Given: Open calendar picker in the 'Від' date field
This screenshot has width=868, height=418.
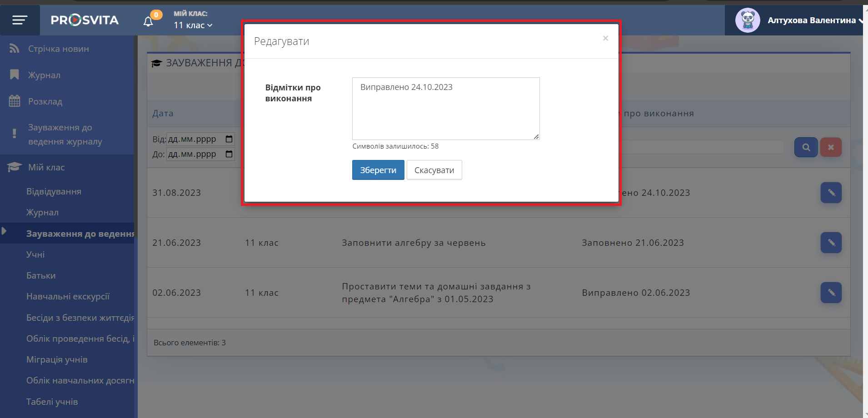Looking at the screenshot, I should coord(229,139).
